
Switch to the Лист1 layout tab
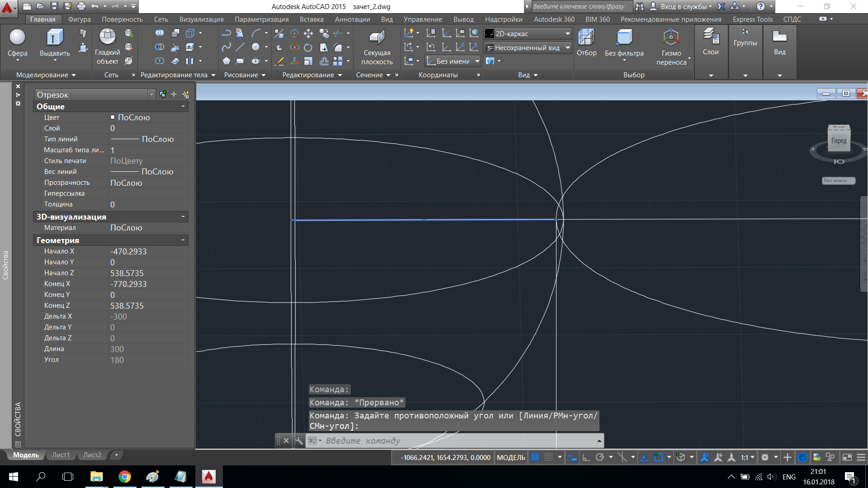coord(61,455)
